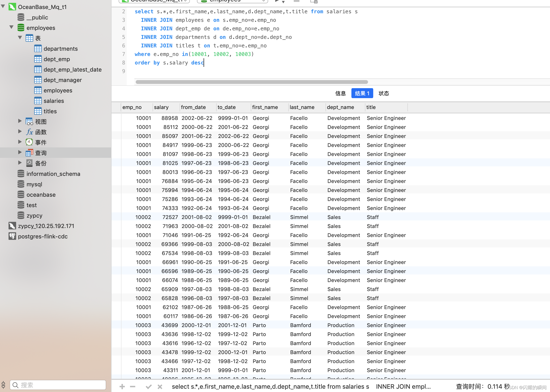Toggle the 表 tables node visibility

click(19, 38)
